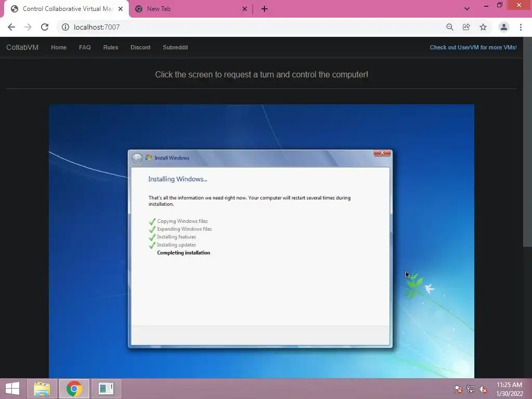
Task: Click the Installing Windows... heading
Action: pyautogui.click(x=178, y=179)
